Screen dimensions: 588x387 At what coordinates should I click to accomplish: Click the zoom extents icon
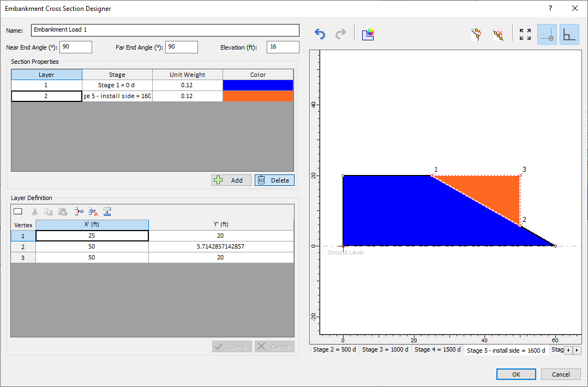525,34
